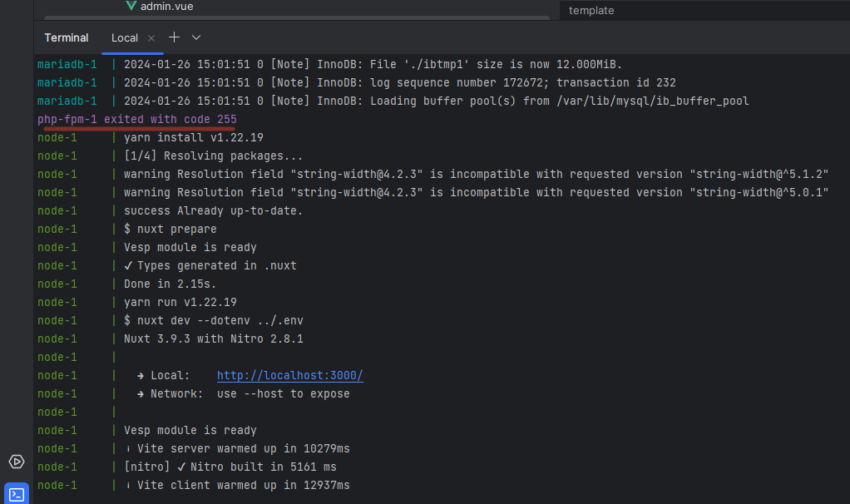
Task: Click the '$ nuxt prepare' command line
Action: coord(170,230)
